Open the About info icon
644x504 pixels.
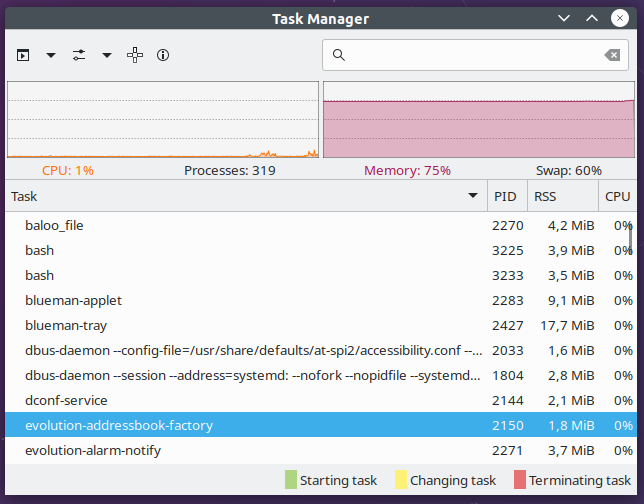163,55
